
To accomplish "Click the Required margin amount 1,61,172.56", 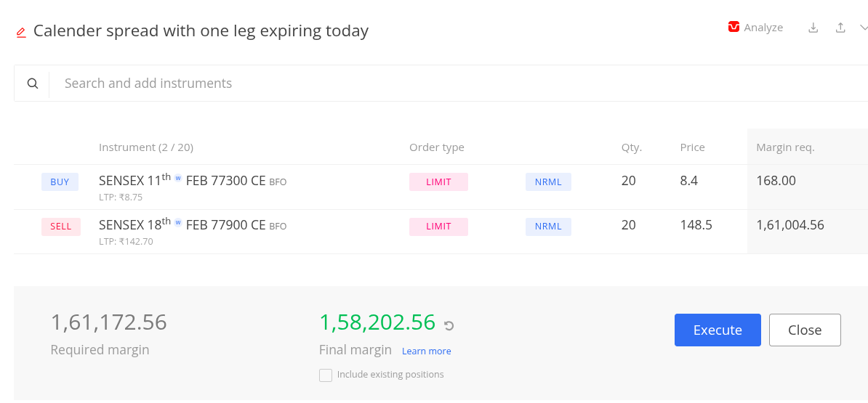I will (x=108, y=322).
